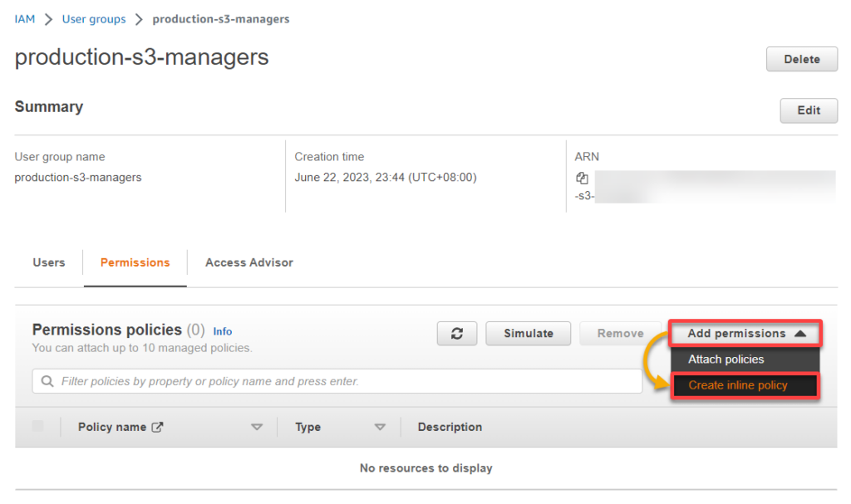Screen dimensions: 851x504
Task: Delete the production-s3-managers group
Action: click(x=800, y=58)
